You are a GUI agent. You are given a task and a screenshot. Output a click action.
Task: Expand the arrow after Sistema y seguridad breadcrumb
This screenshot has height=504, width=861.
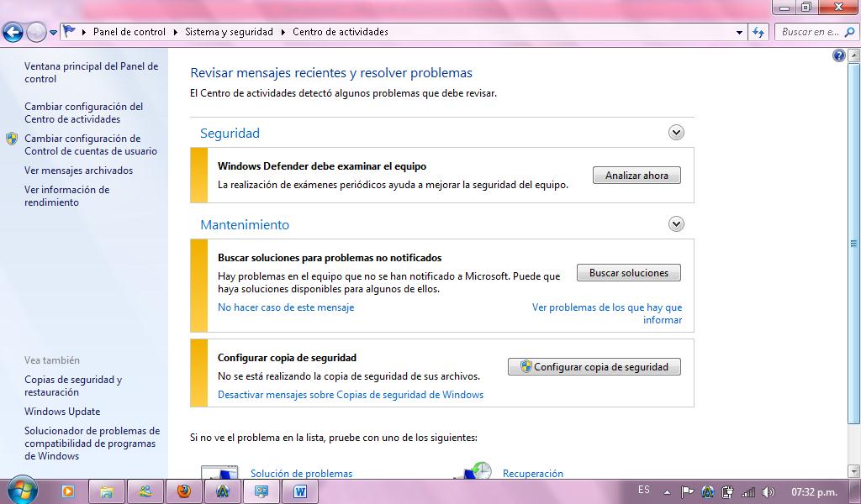click(x=283, y=32)
